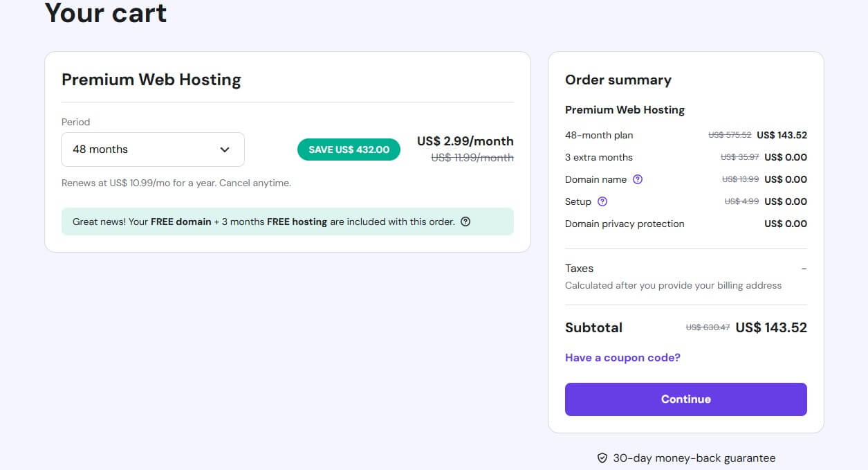Click the Taxes row in the summary
The width and height of the screenshot is (868, 470).
[579, 269]
